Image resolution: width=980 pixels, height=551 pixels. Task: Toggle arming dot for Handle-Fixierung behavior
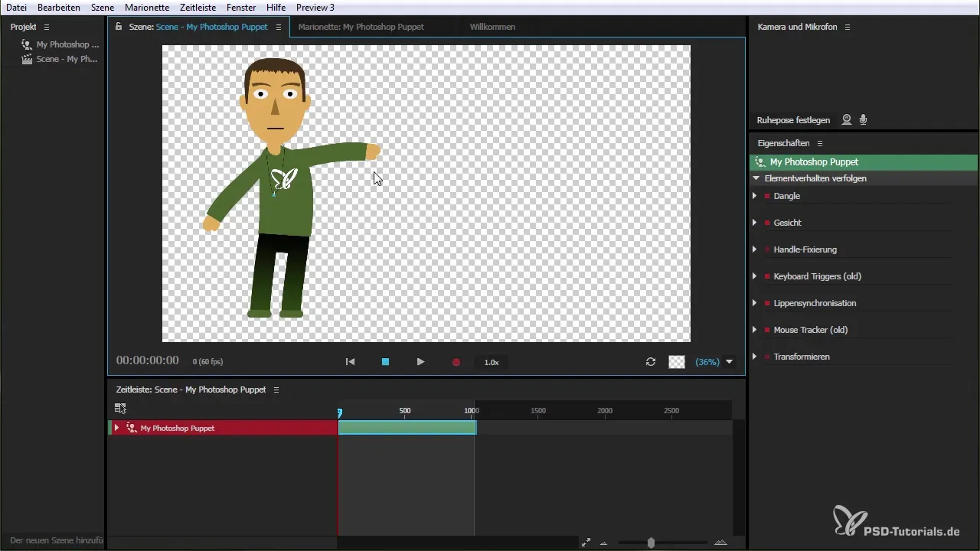click(767, 249)
